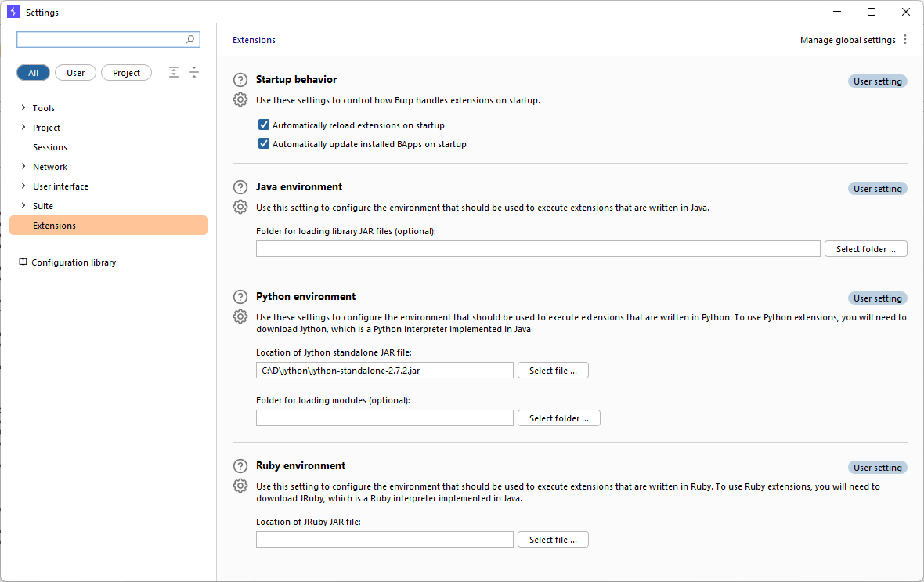Toggle Automatically update installed BApps on startup

coord(263,144)
